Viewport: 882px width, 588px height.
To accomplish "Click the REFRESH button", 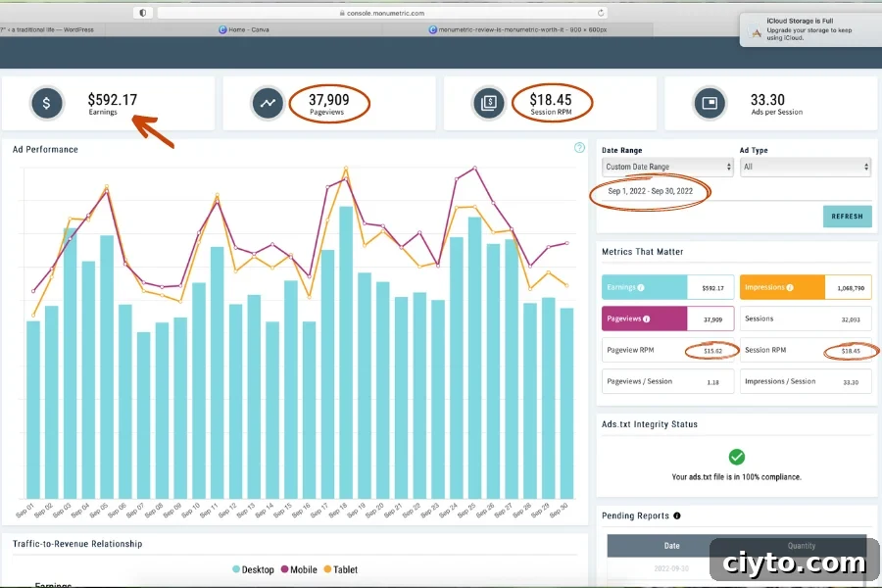I will pyautogui.click(x=847, y=216).
